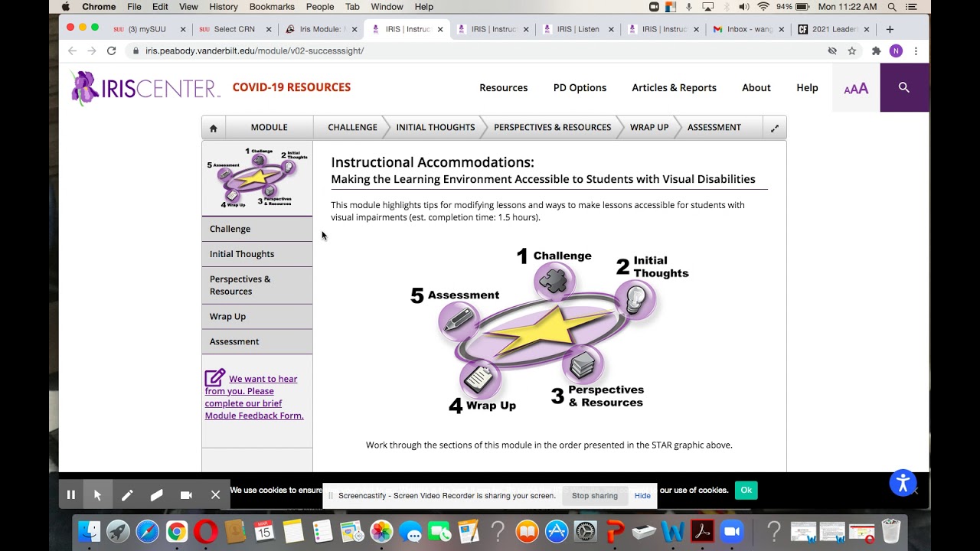Open Spotlight search in menu bar

point(892,7)
